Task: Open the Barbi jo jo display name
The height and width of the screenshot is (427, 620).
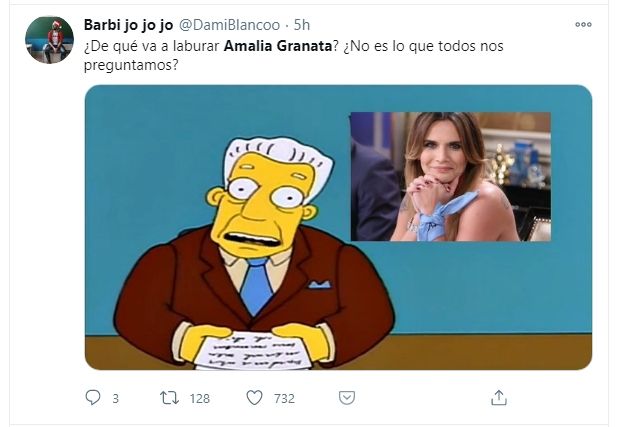Action: coord(129,25)
